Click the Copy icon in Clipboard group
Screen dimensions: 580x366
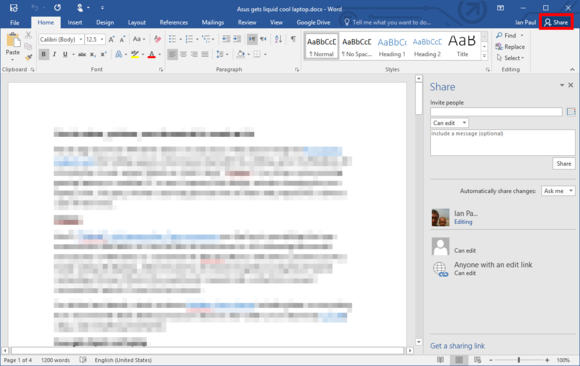point(28,46)
